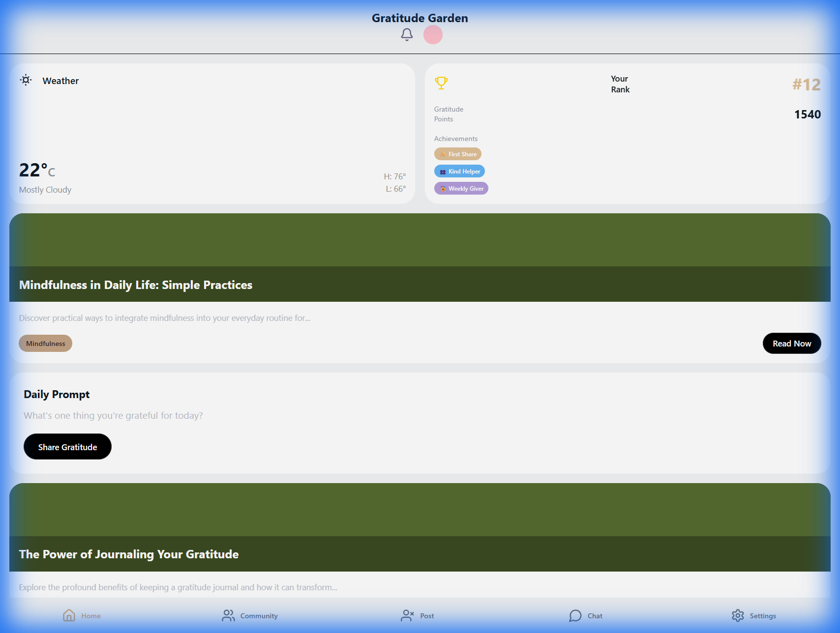Click the sun weather icon
This screenshot has height=633, width=840.
(x=26, y=80)
